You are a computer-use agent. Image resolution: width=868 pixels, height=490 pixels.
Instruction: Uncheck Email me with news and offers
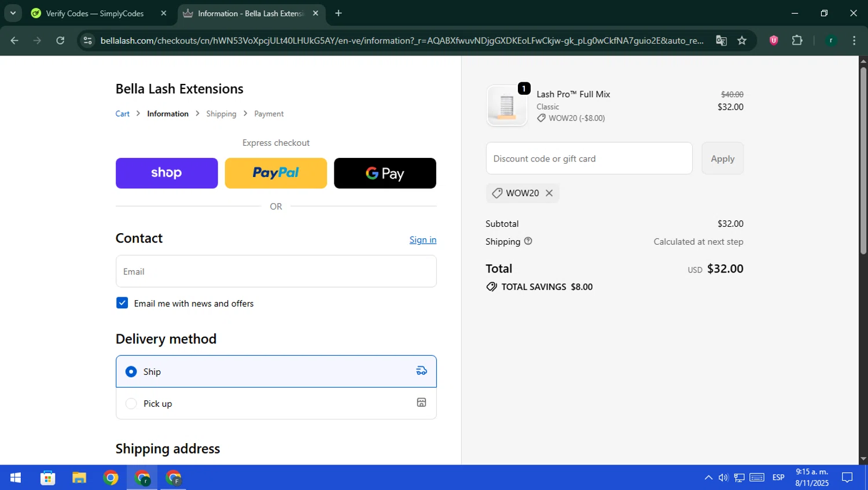122,303
